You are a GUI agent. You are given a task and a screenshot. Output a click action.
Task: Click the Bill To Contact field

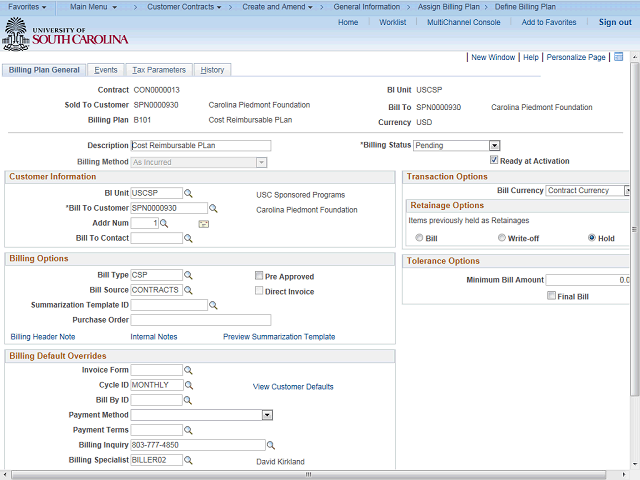[x=157, y=238]
